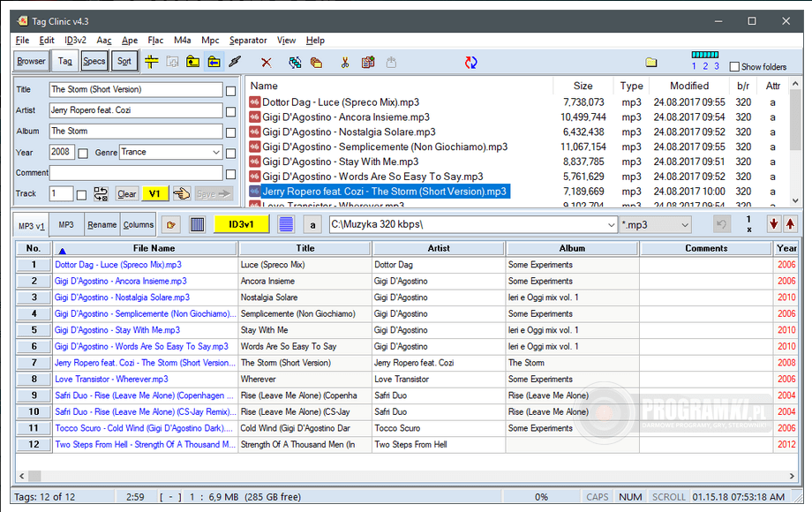
Task: Click the blue number 2 link
Action: [705, 66]
